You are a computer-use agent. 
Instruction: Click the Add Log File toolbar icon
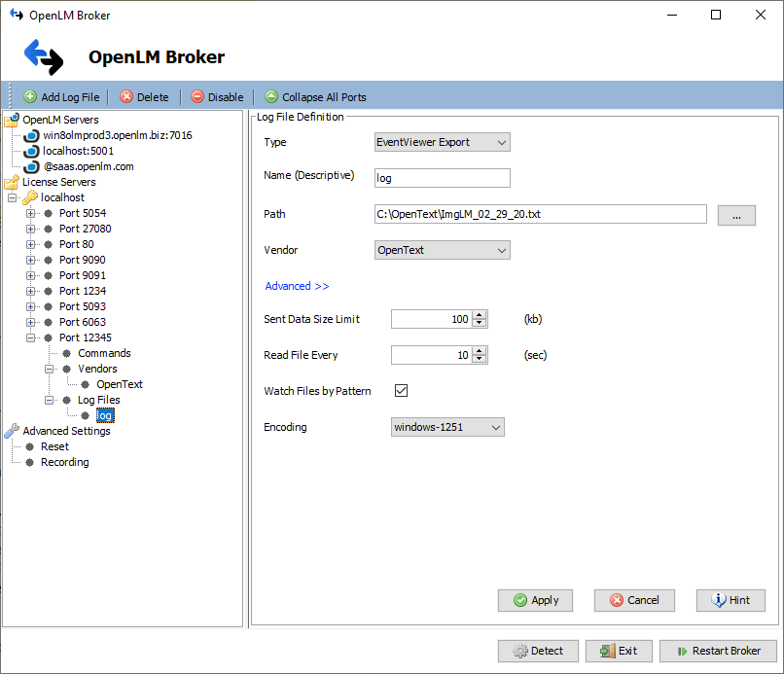(30, 97)
